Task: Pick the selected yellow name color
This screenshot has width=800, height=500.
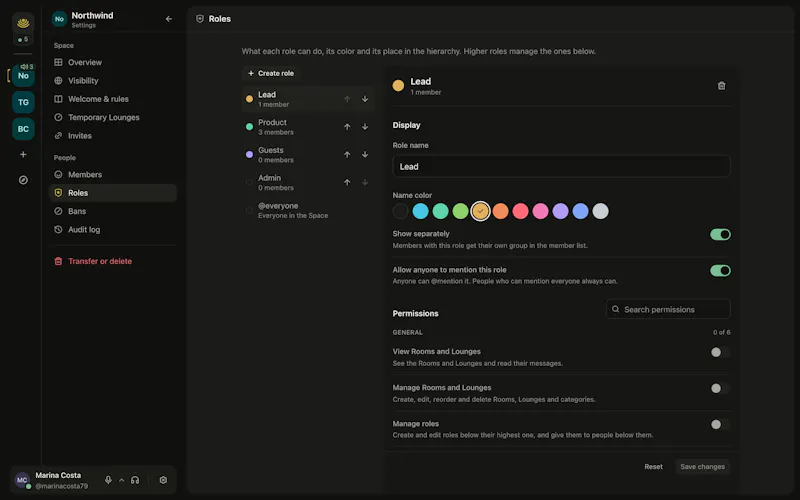Action: click(x=480, y=211)
